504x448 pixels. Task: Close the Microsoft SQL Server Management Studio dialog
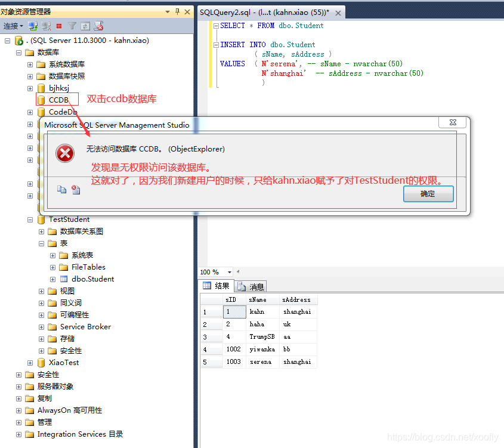[453, 122]
